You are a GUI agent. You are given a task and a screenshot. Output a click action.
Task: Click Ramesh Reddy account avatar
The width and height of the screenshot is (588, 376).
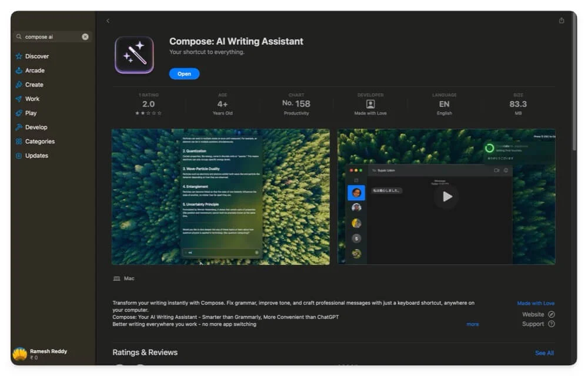pos(19,354)
